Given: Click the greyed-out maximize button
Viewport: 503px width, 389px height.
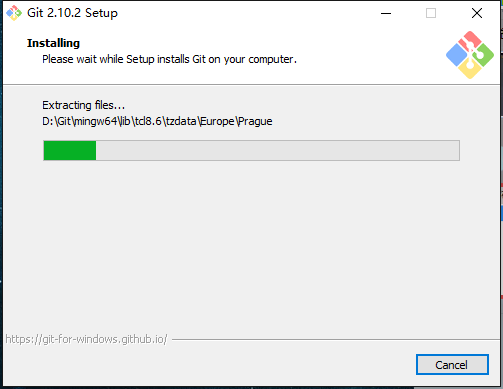Looking at the screenshot, I should pyautogui.click(x=431, y=13).
